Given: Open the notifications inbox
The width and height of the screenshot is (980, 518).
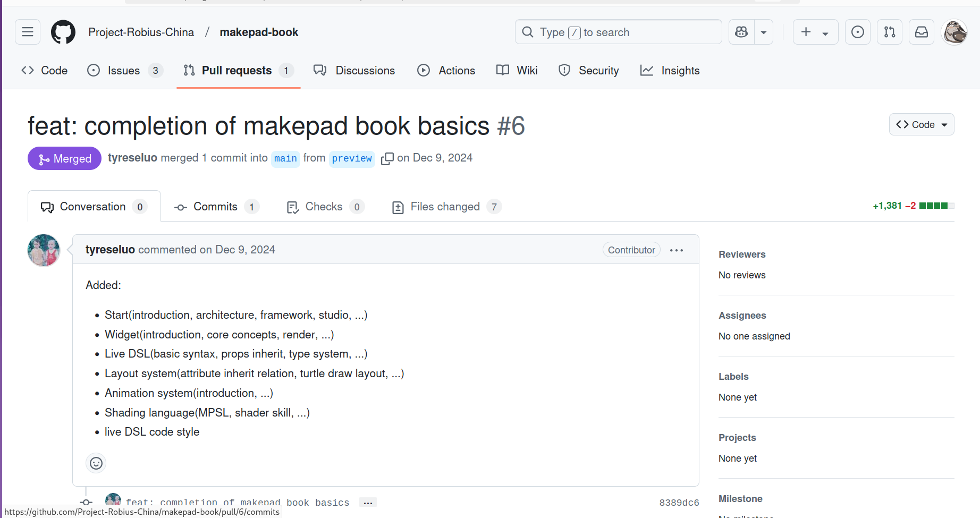Looking at the screenshot, I should tap(922, 32).
